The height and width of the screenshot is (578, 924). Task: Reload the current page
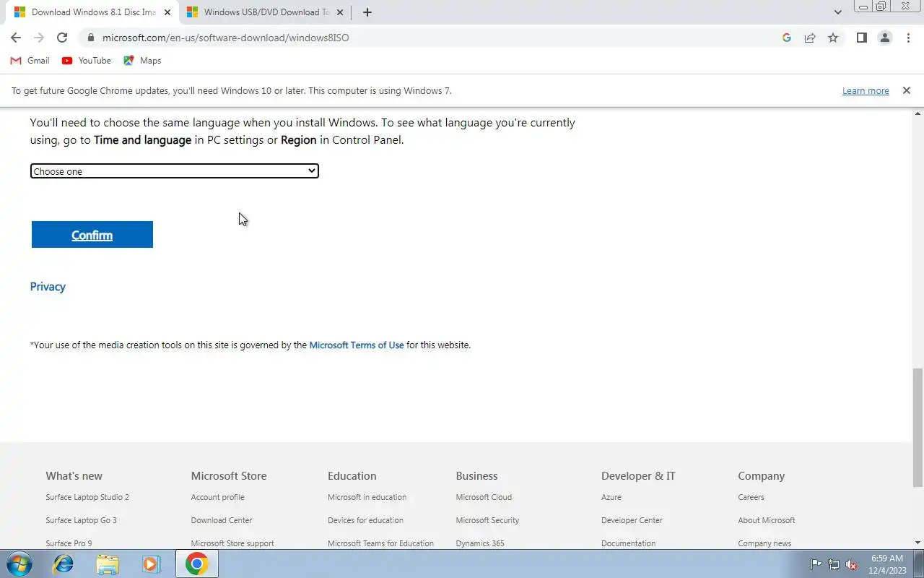62,38
